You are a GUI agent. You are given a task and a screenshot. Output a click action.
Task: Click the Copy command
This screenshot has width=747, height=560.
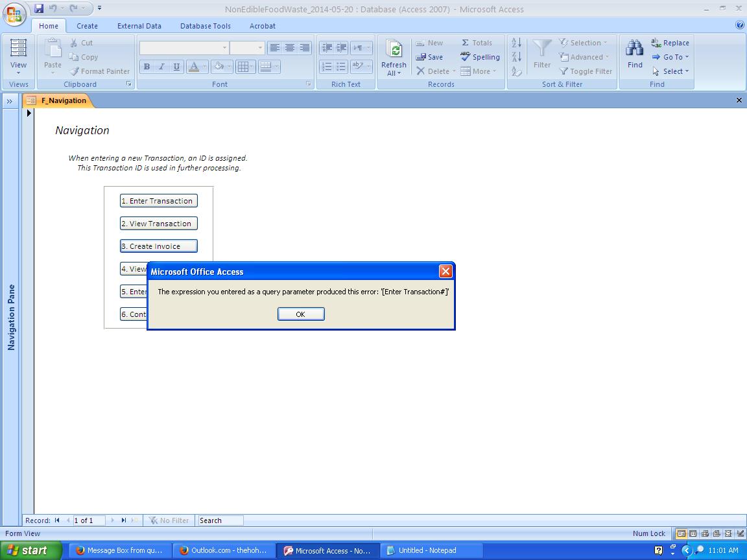[84, 57]
